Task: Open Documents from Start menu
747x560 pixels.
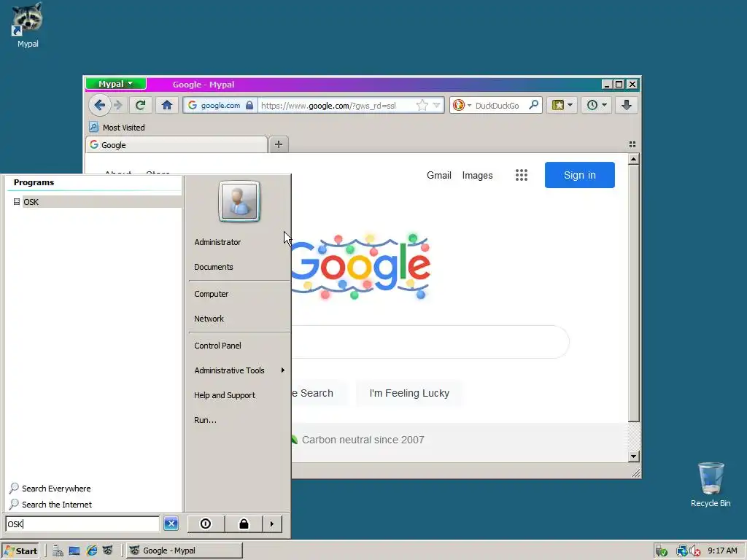Action: tap(214, 267)
